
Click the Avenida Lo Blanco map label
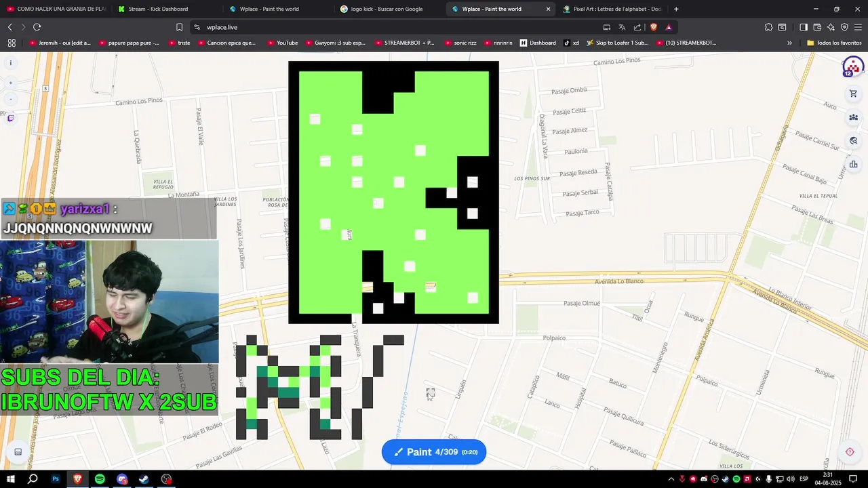point(619,281)
